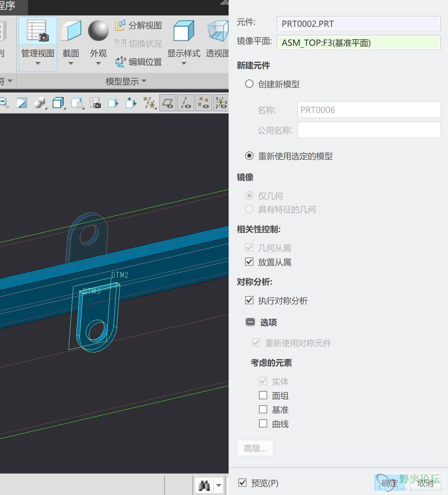Enable the 面组 checkbox
This screenshot has width=448, height=495.
pyautogui.click(x=263, y=396)
